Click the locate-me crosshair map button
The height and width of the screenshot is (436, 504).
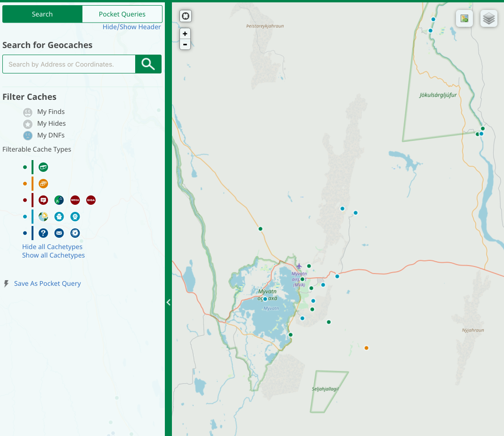[186, 16]
